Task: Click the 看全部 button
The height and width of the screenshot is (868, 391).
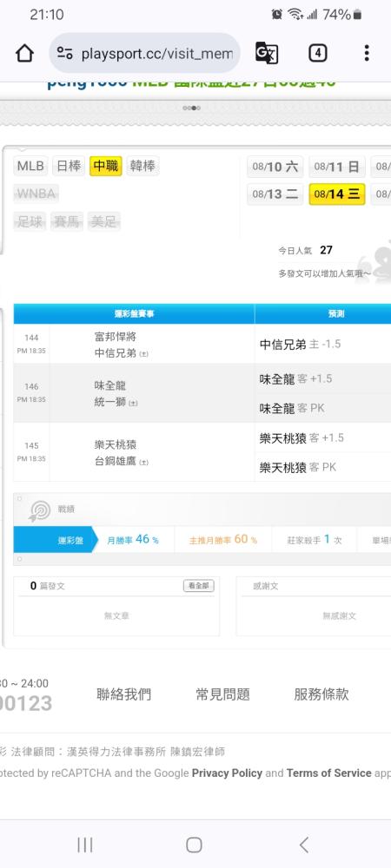Action: tap(199, 586)
